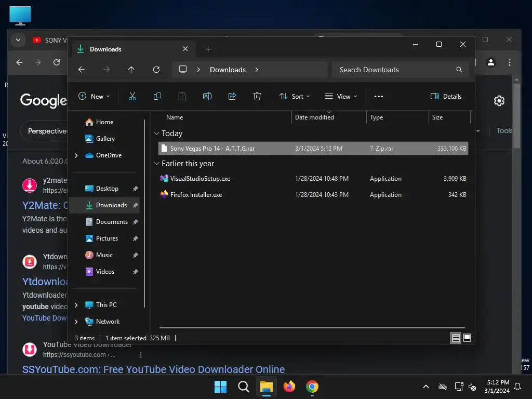Open Chrome profile avatar icon
The height and width of the screenshot is (399, 532).
[x=491, y=62]
